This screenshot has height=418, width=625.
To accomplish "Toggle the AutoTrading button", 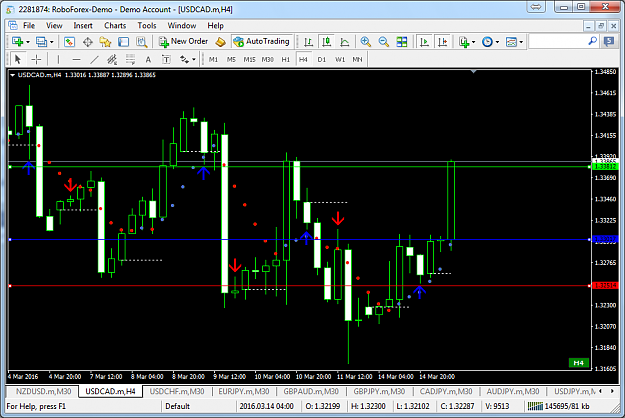I will click(261, 41).
